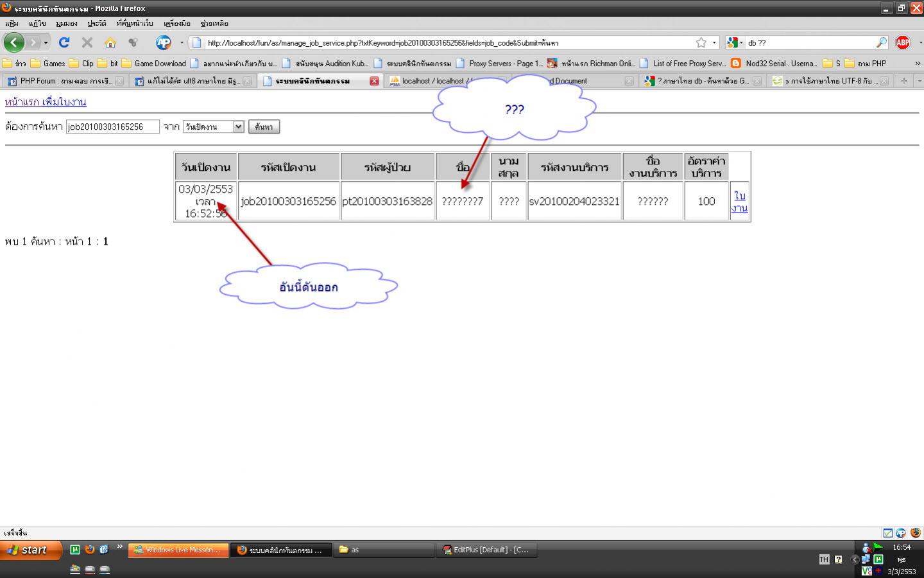Viewport: 924px width, 578px height.
Task: Close the PHP Forum tab
Action: point(119,81)
